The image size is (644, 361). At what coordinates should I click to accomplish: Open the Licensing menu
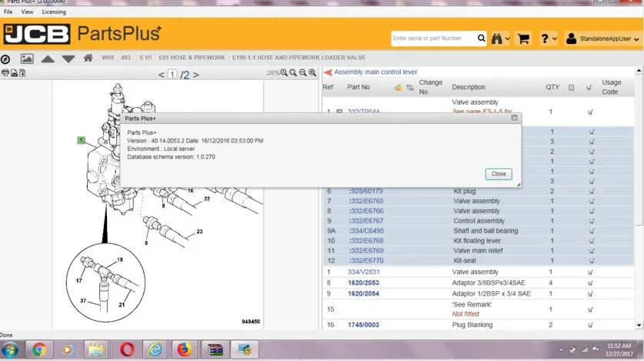(x=54, y=12)
